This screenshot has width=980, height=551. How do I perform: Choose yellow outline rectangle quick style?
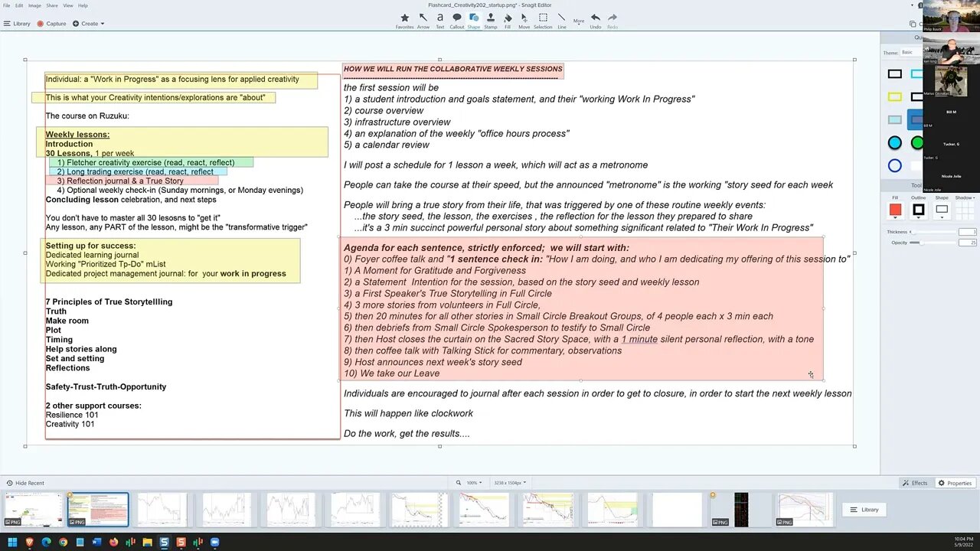894,97
